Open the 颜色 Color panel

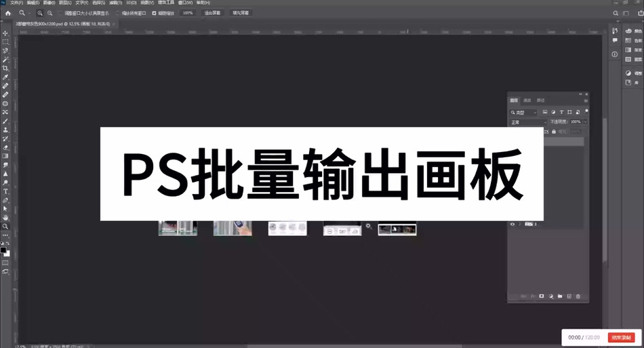[x=633, y=31]
